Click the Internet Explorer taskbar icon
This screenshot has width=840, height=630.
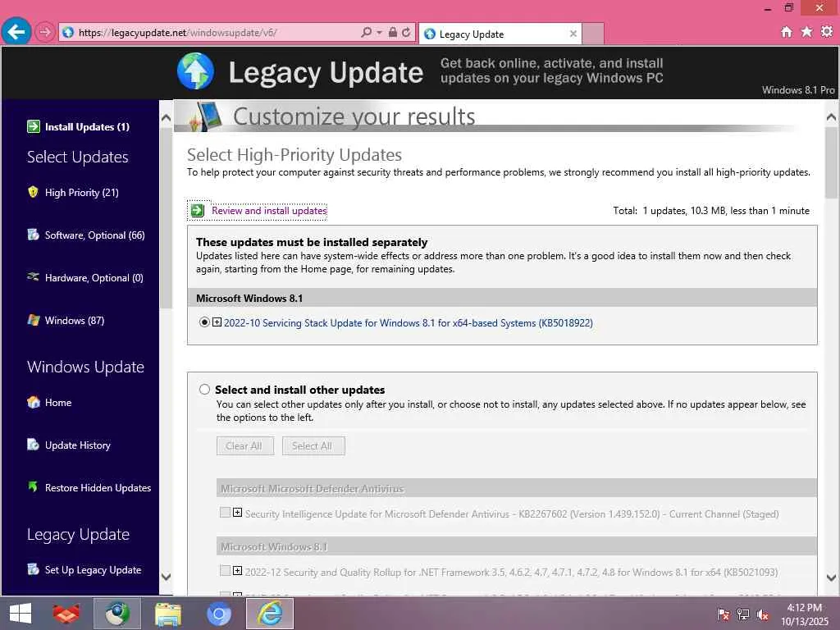[270, 614]
